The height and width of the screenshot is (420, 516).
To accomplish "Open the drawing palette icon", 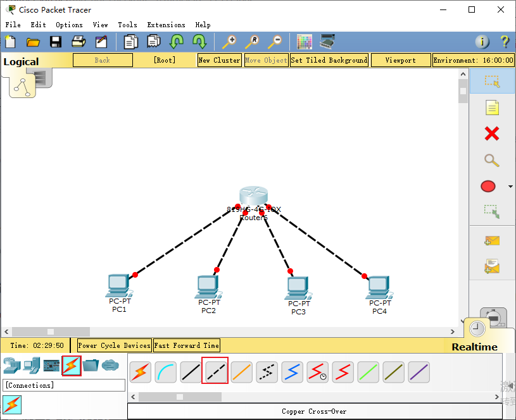I will [x=305, y=42].
